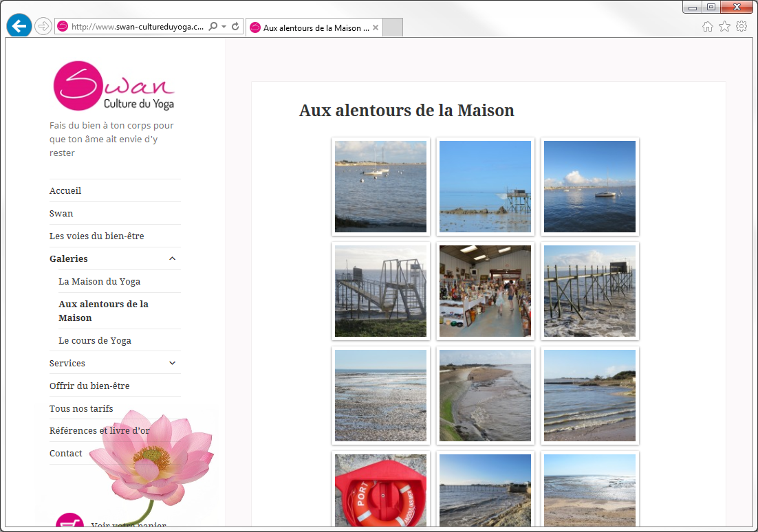
Task: Open Les voies du bien-être menu item
Action: pyautogui.click(x=97, y=236)
